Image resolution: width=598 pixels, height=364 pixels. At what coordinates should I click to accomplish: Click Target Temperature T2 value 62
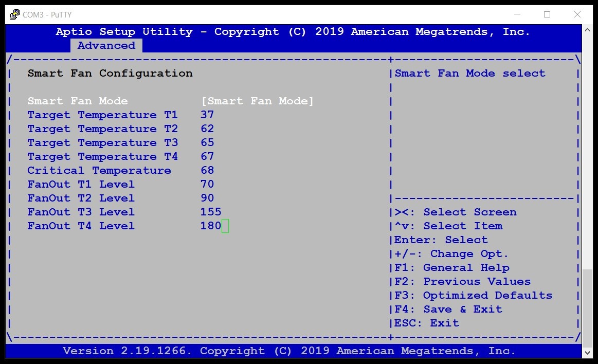(207, 129)
